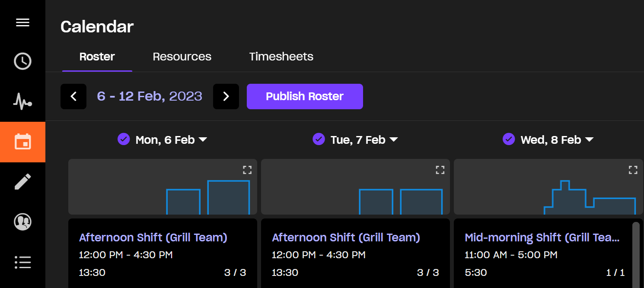Switch to the Timesheets tab
The image size is (644, 288).
281,57
